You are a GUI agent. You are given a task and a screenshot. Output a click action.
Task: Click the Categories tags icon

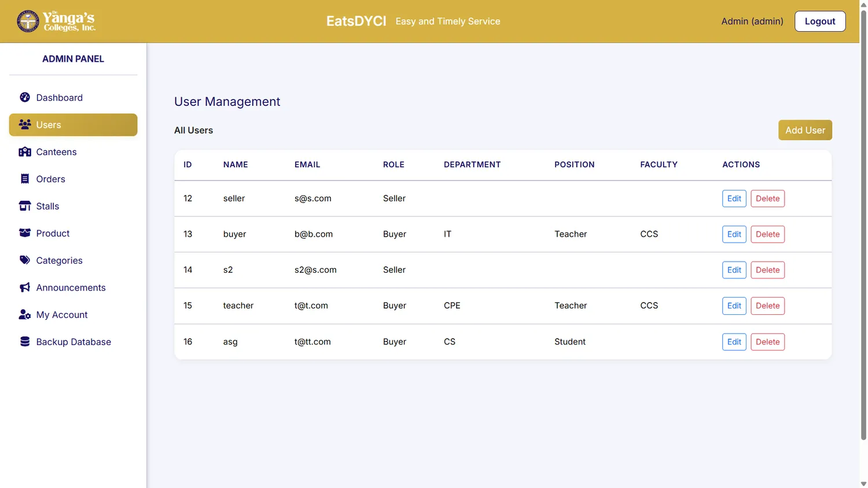25,260
